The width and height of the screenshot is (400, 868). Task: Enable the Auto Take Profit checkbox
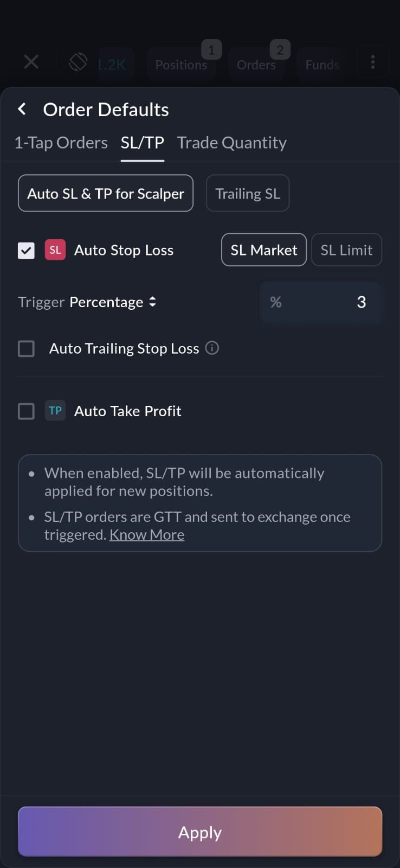26,411
